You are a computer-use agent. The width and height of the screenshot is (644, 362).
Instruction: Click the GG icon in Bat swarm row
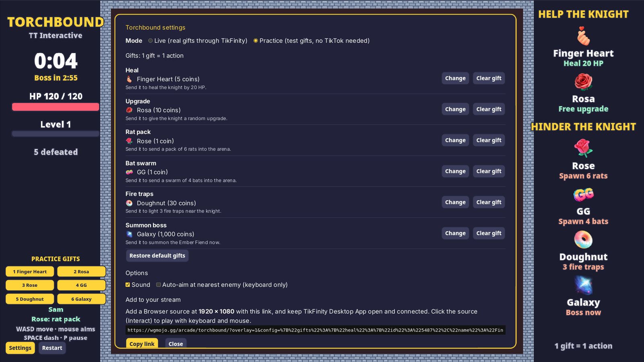(x=129, y=172)
